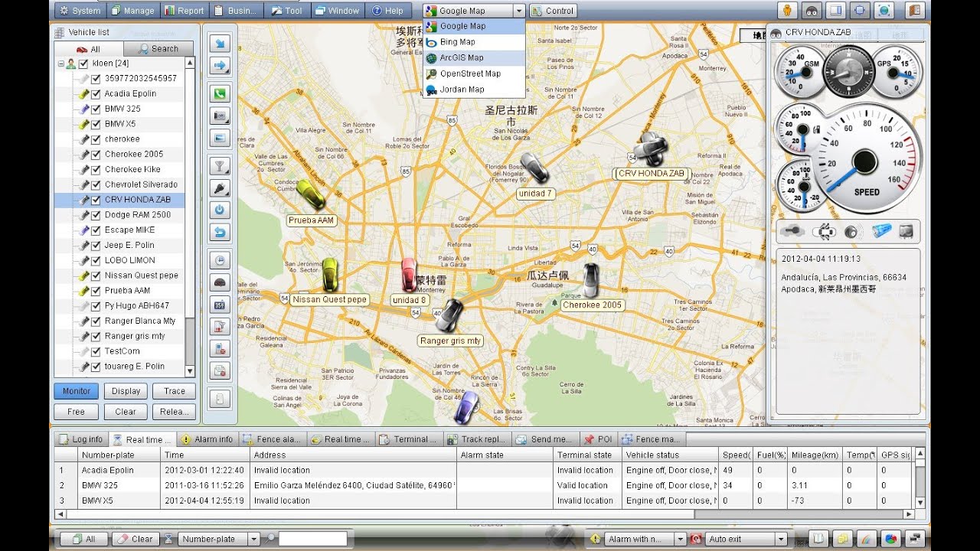Select ArcGIS Map in the dropdown list

point(474,57)
